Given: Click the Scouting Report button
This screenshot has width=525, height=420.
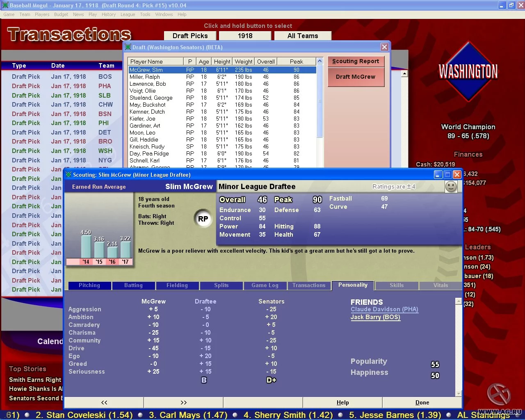Looking at the screenshot, I should 356,62.
